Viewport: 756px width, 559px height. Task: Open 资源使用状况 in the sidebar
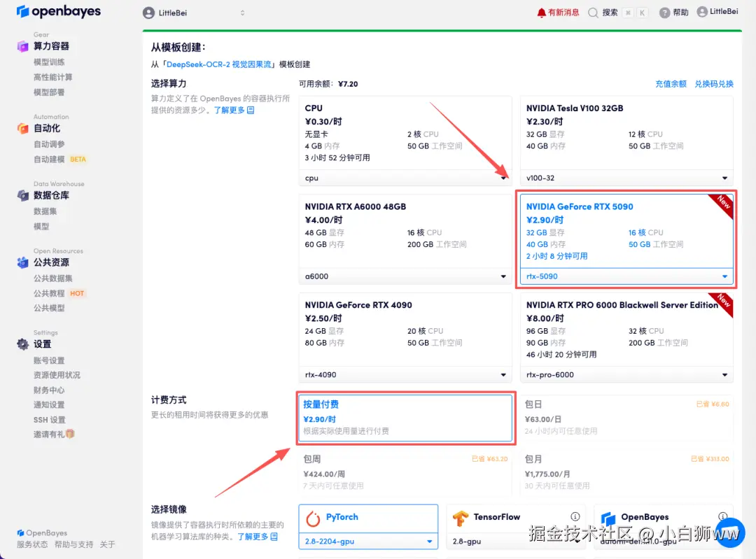pos(57,375)
